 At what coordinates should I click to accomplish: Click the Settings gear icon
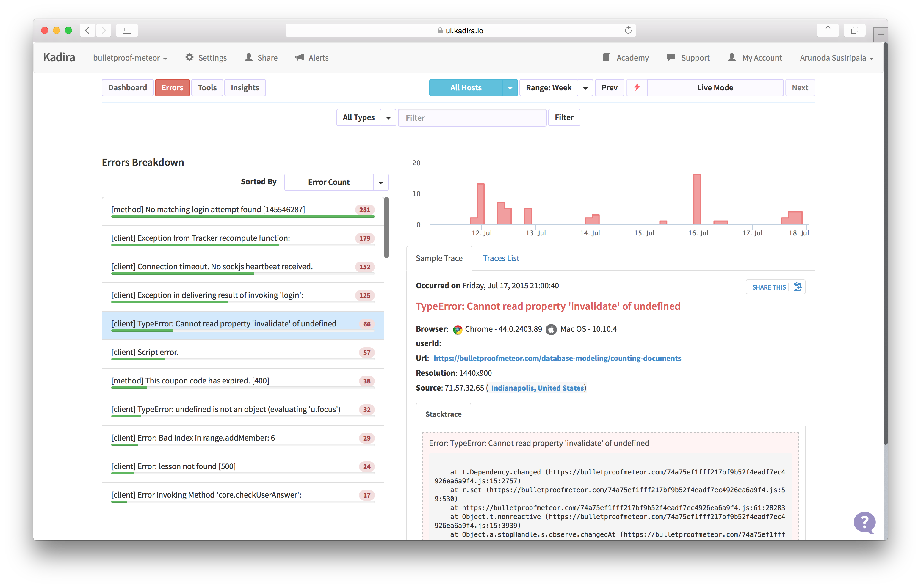point(189,57)
